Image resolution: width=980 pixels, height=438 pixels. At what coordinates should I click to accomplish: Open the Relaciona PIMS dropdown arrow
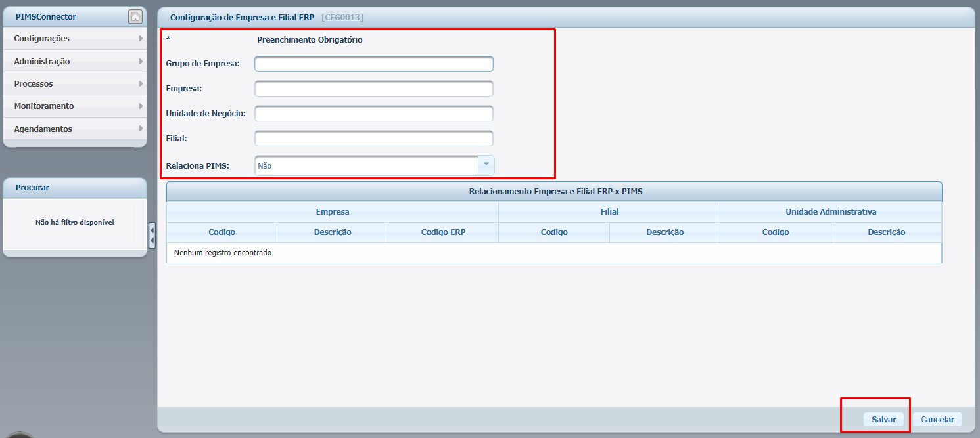coord(486,165)
